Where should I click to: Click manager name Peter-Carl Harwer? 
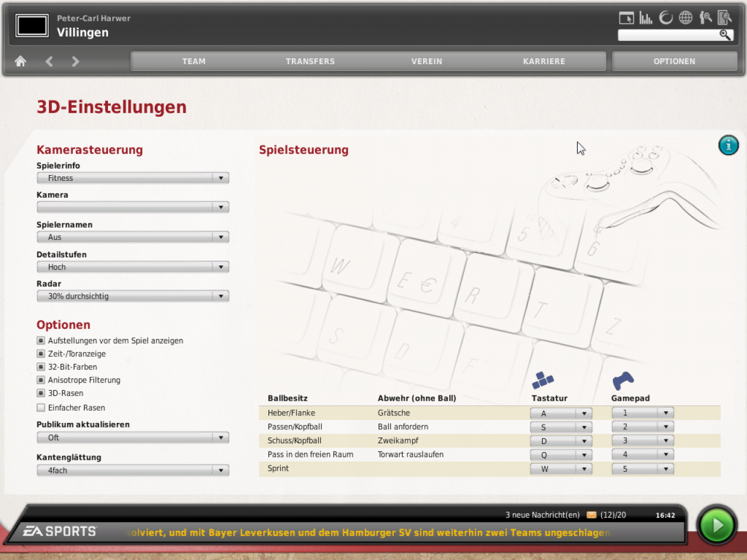click(94, 18)
